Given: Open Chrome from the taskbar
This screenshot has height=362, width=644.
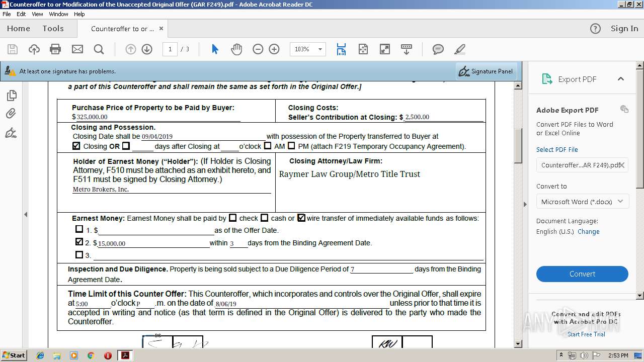Looking at the screenshot, I should pos(91,355).
